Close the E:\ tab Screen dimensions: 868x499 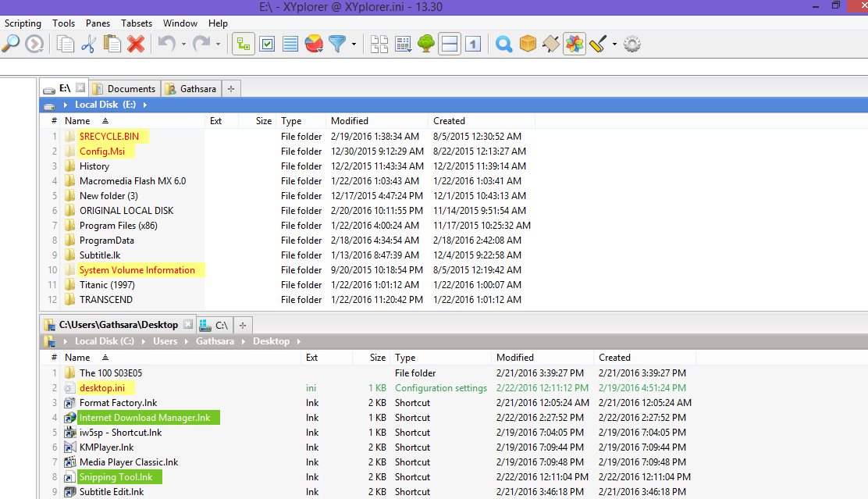pos(81,87)
